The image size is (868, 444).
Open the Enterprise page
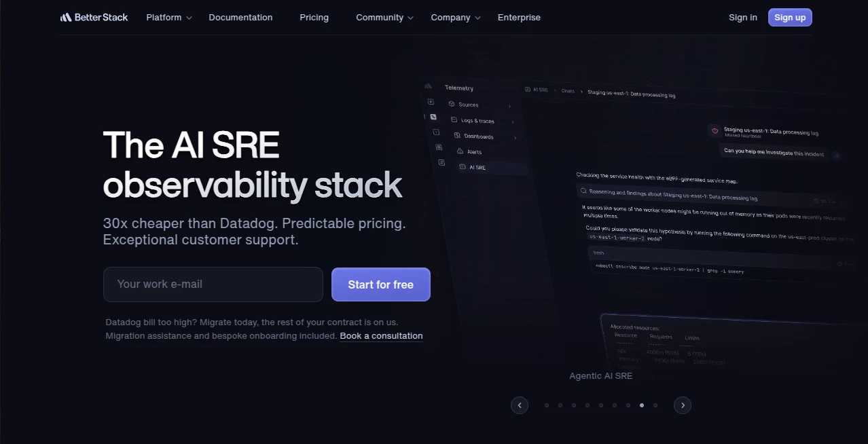click(519, 18)
